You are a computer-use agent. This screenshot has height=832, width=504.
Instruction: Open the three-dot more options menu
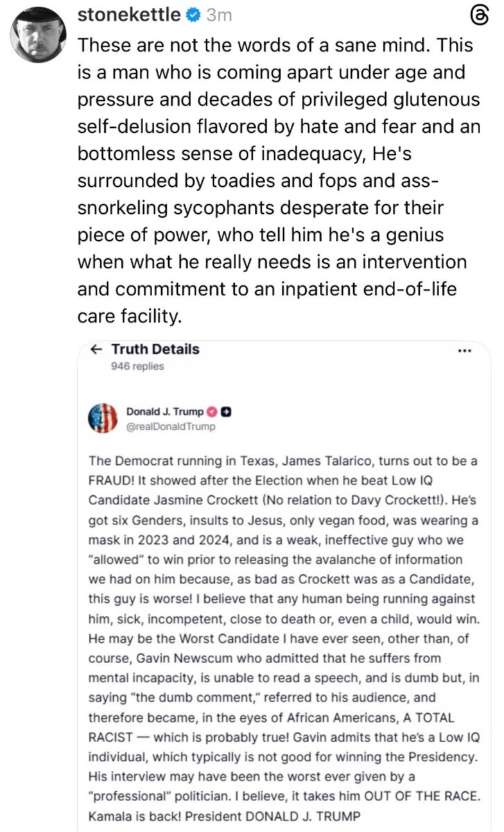465,350
